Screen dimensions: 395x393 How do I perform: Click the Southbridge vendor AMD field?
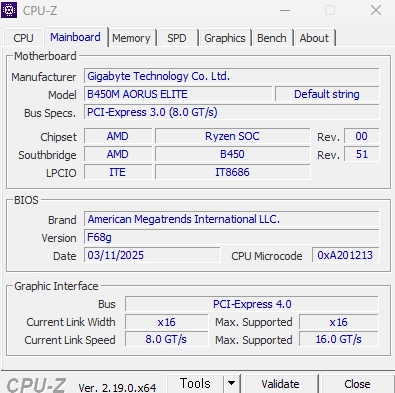118,154
